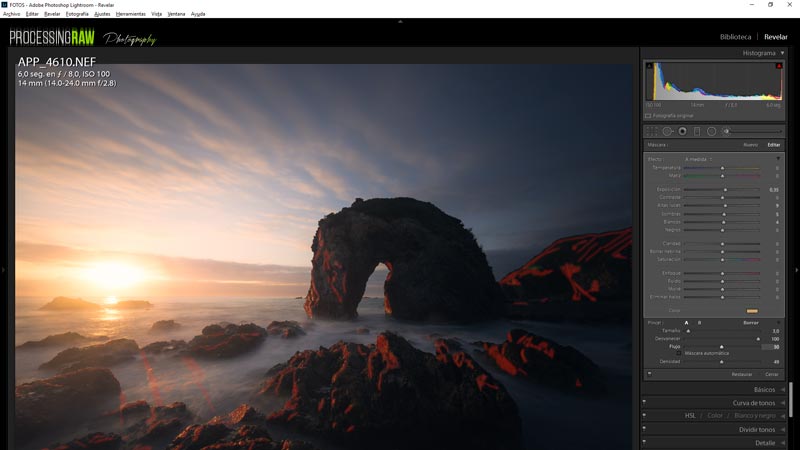Enable the Máscara automática checkbox
The image size is (800, 450).
coord(679,353)
